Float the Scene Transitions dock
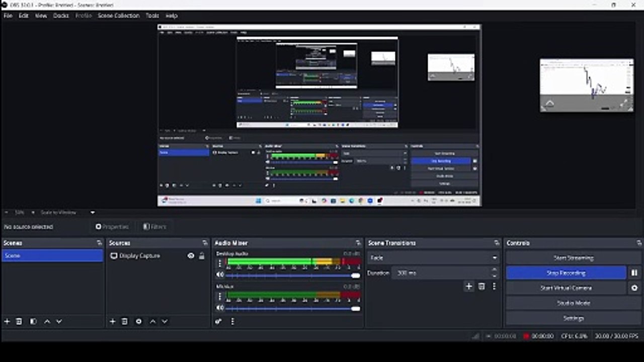The width and height of the screenshot is (644, 362). click(x=497, y=243)
